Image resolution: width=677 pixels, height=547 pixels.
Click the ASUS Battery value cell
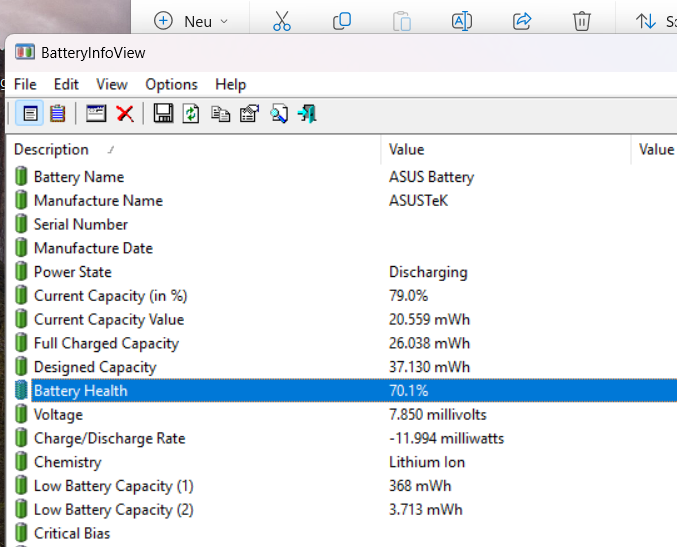click(431, 177)
